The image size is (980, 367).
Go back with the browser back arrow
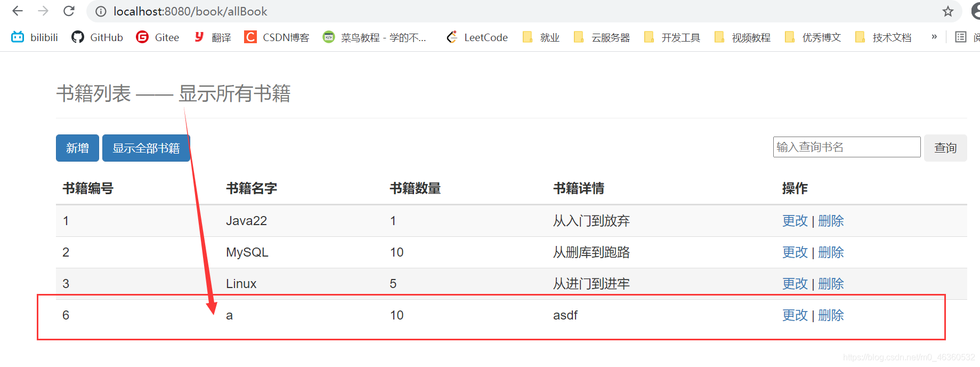[x=18, y=11]
